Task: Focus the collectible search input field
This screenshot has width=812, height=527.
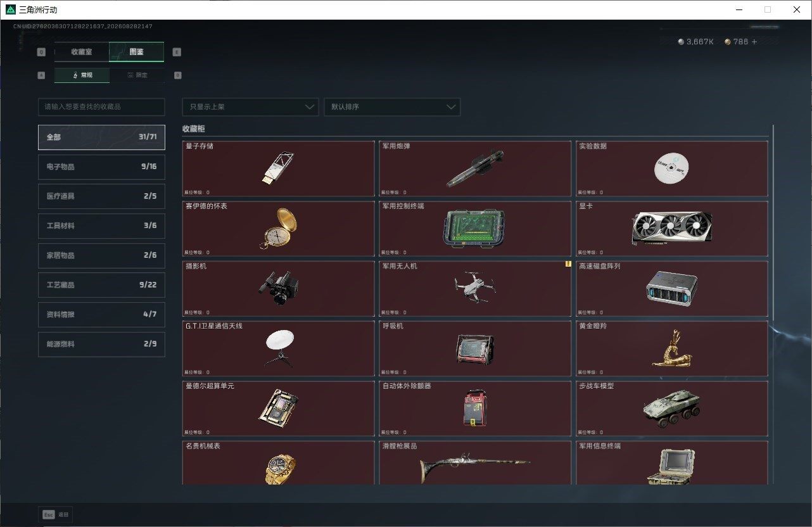Action: [101, 107]
